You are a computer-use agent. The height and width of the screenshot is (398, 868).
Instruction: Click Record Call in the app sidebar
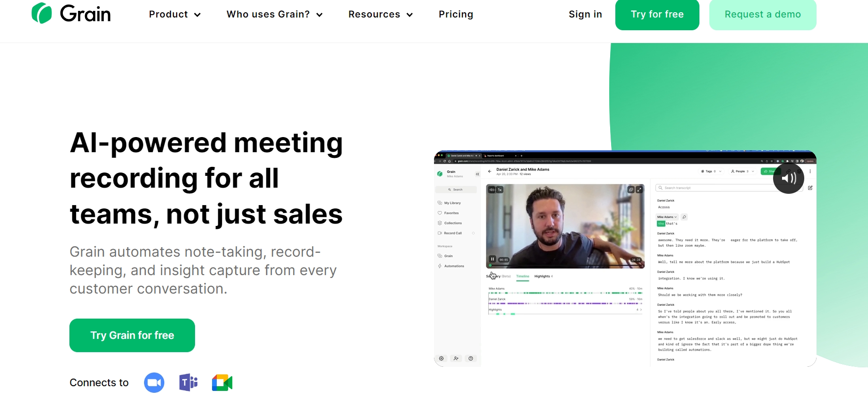(450, 233)
